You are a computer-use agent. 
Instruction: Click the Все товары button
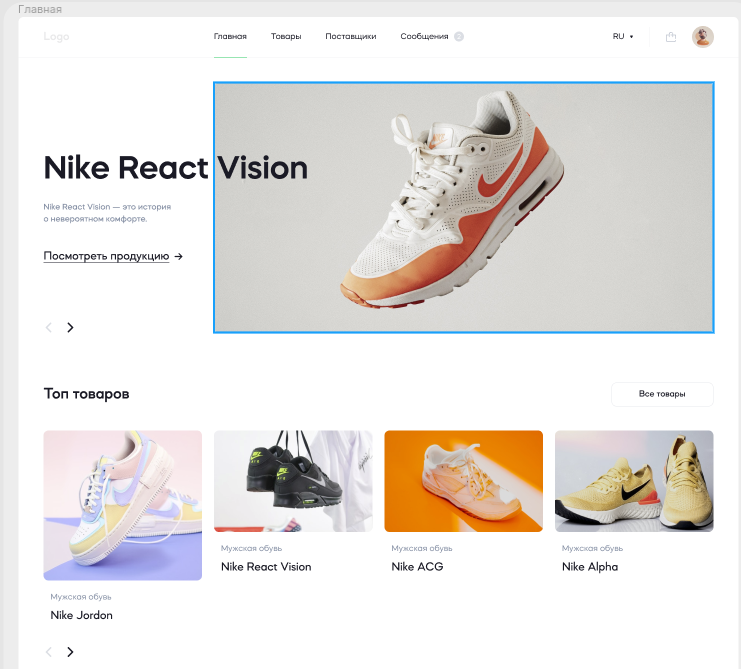click(662, 394)
